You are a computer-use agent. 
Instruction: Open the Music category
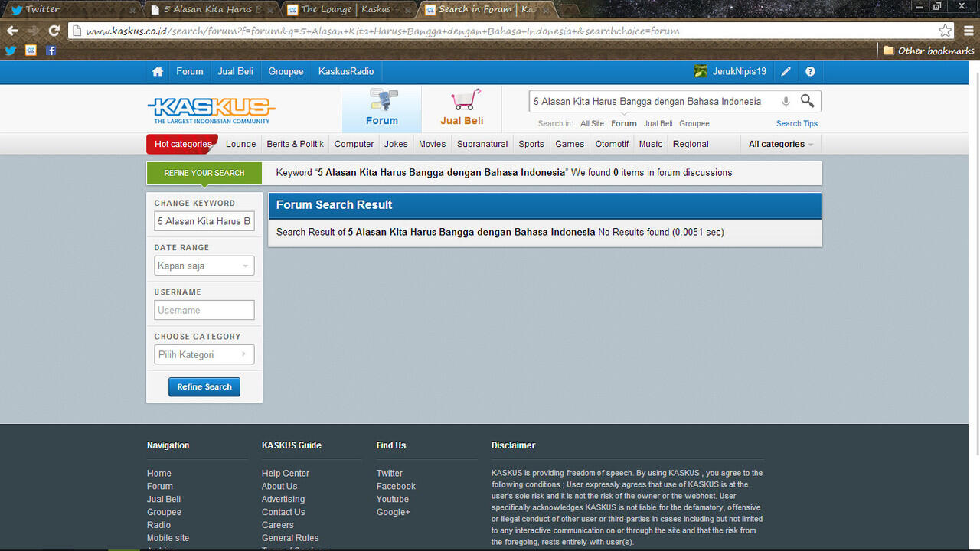tap(651, 144)
